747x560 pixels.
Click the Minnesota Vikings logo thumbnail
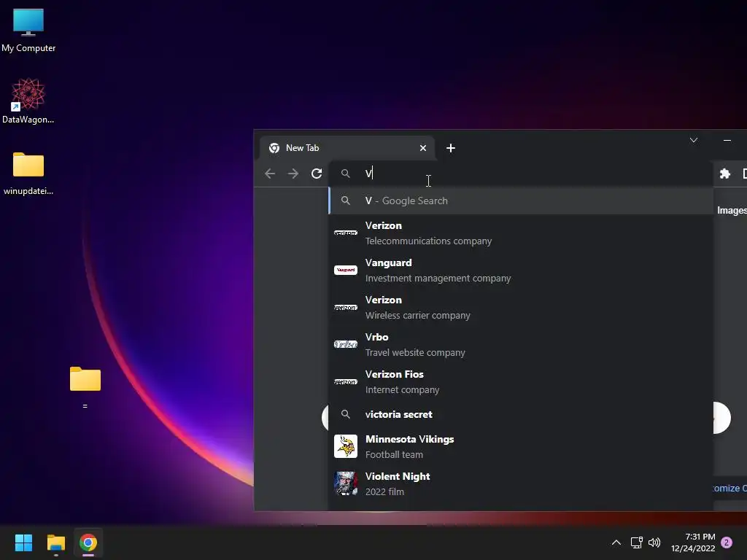pyautogui.click(x=345, y=446)
